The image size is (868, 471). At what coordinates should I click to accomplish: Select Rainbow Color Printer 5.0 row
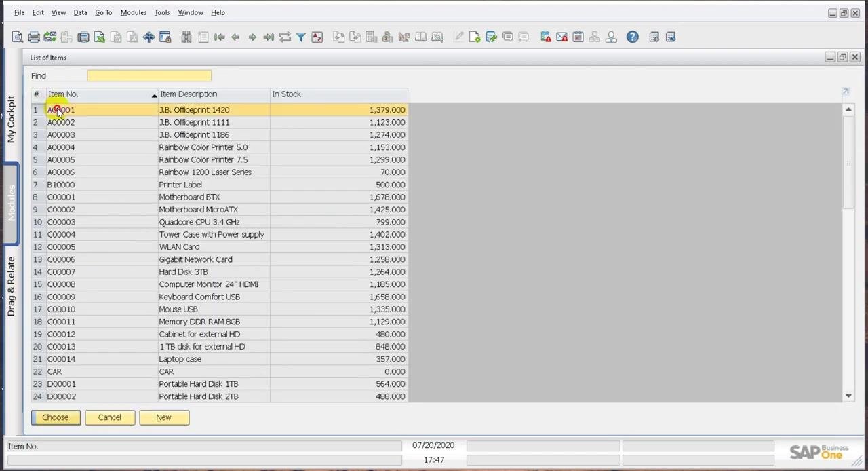point(219,147)
